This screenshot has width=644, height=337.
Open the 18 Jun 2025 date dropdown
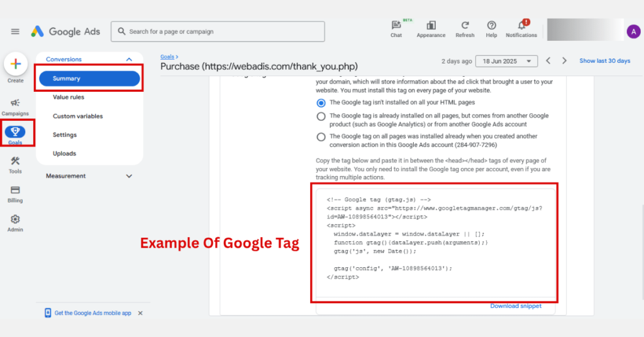point(506,61)
